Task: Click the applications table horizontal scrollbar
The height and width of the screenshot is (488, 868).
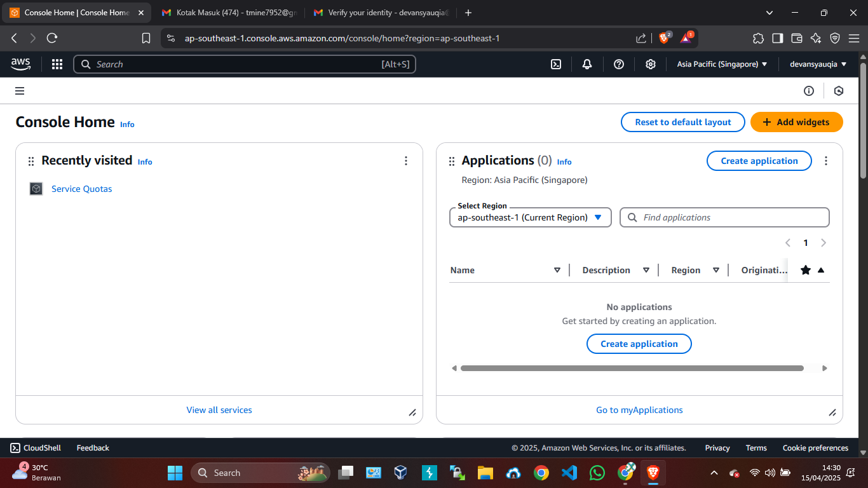Action: click(632, 368)
